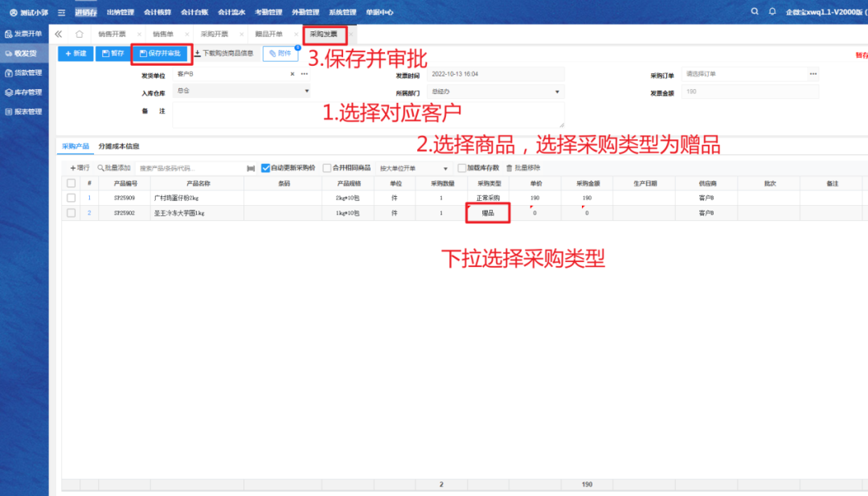Viewport: 868px width, 496px height.
Task: Click the 保存并审批 button
Action: click(160, 54)
